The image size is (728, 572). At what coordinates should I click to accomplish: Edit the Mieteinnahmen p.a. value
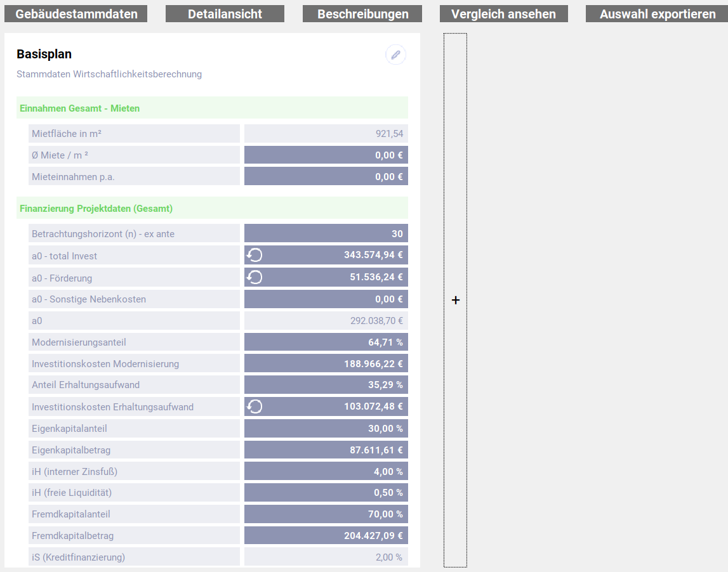click(x=326, y=177)
